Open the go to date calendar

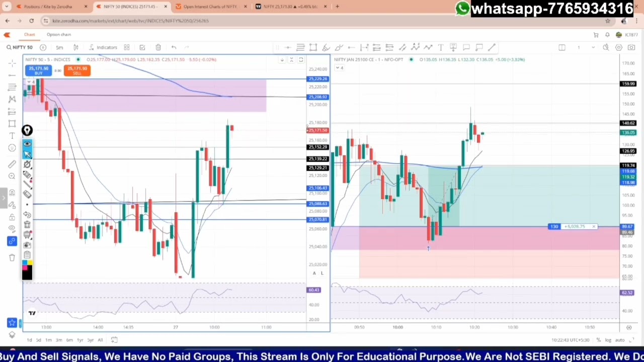pos(114,340)
